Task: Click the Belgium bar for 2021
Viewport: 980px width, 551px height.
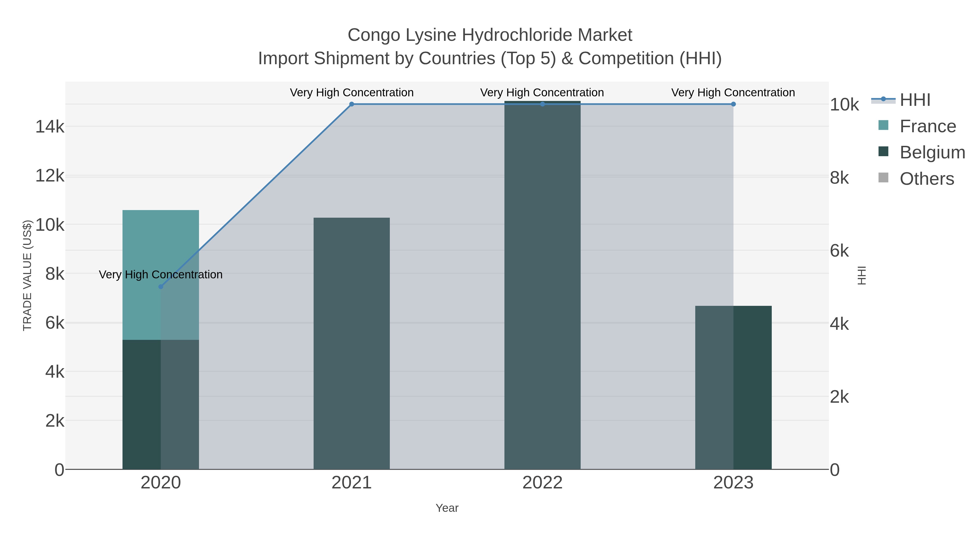Action: click(351, 343)
